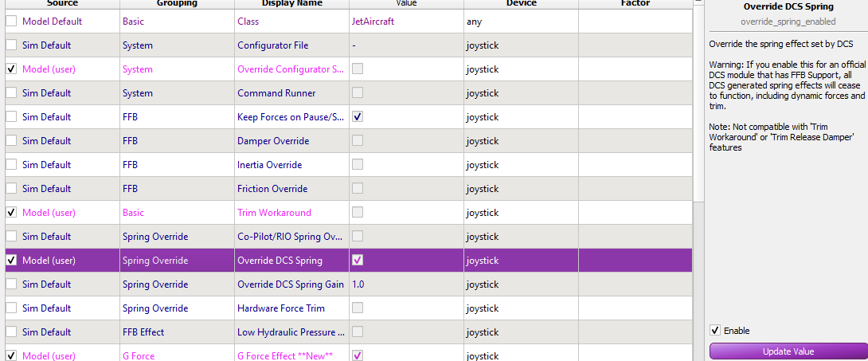Click the Display Name column header
This screenshot has width=868, height=361.
click(291, 3)
